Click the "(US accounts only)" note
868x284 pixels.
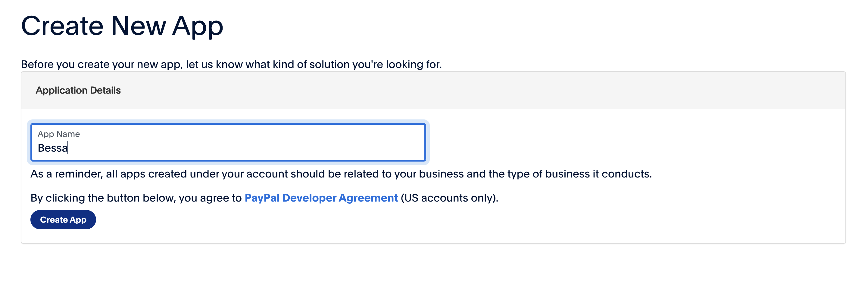(x=449, y=198)
